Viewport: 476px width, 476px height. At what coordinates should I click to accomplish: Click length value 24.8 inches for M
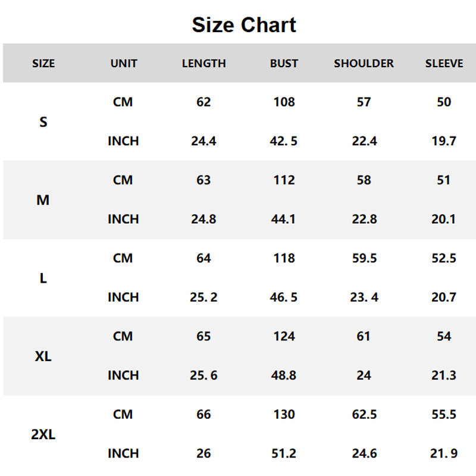coord(203,219)
